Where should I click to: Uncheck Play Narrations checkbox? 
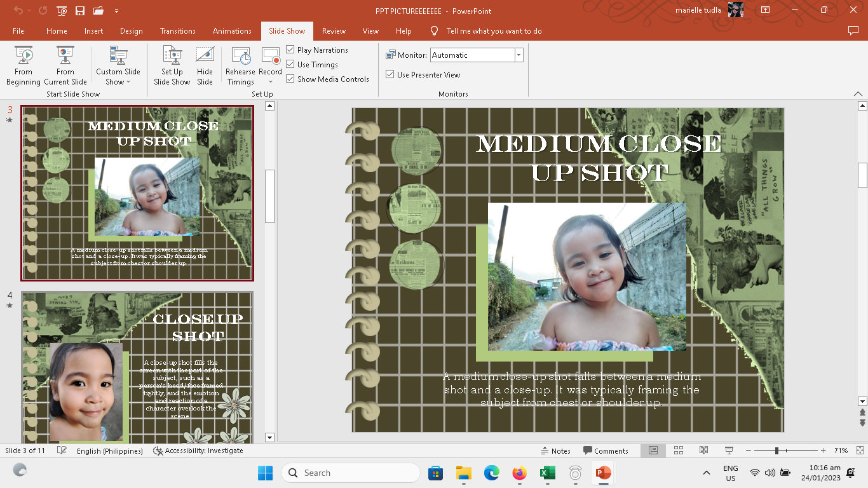pyautogui.click(x=290, y=50)
